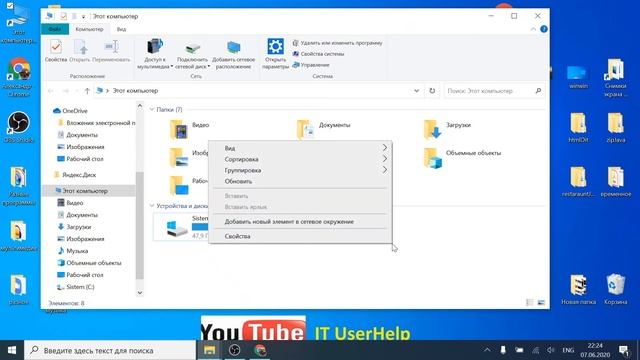Click Открыть параметры gear icon
Viewport: 640px width, 360px height.
276,53
